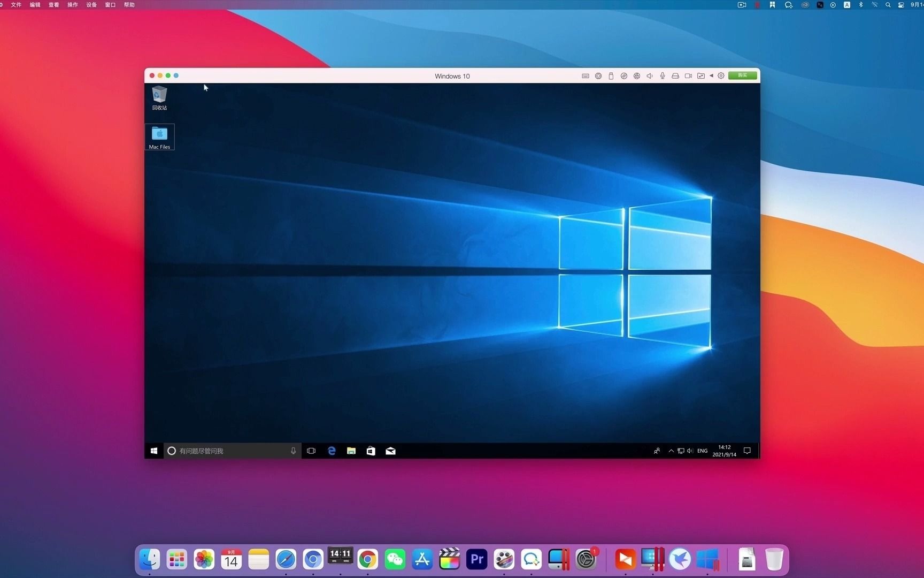
Task: Open the Windows Start menu
Action: tap(154, 451)
